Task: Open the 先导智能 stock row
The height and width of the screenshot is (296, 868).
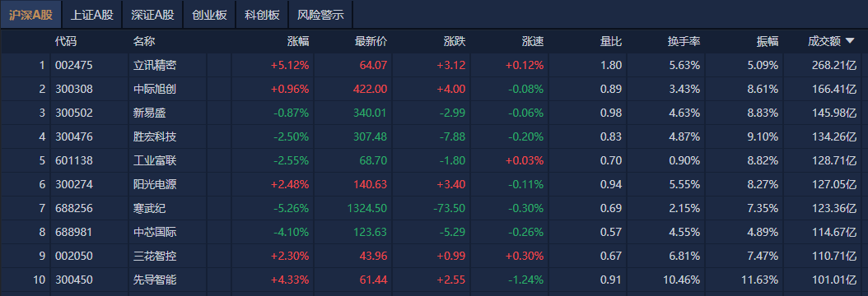Action: 434,280
